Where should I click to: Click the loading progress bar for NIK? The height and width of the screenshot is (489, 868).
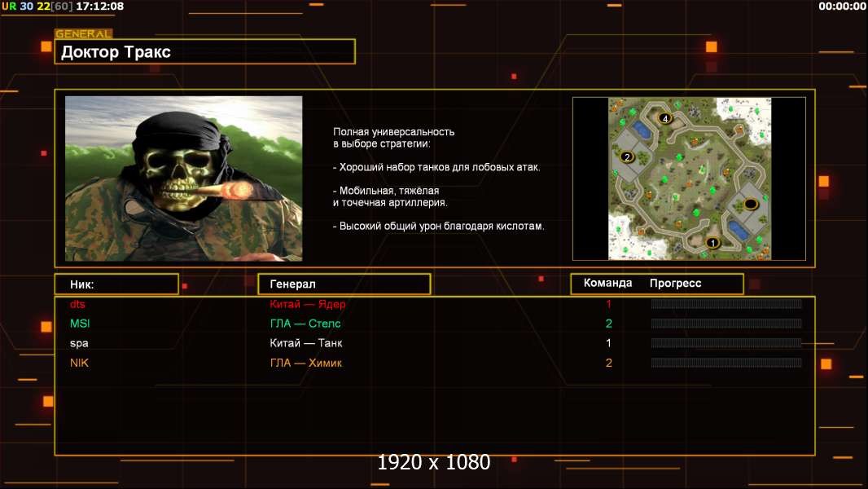click(726, 363)
